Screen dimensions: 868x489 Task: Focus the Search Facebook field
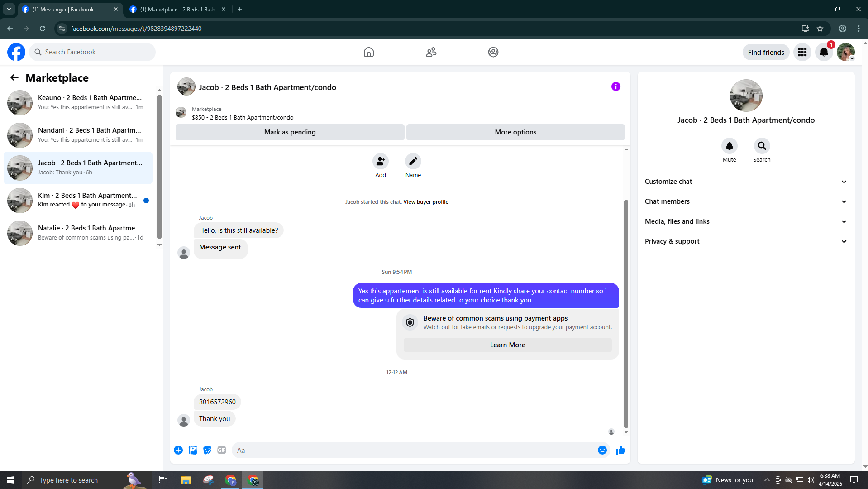point(93,52)
